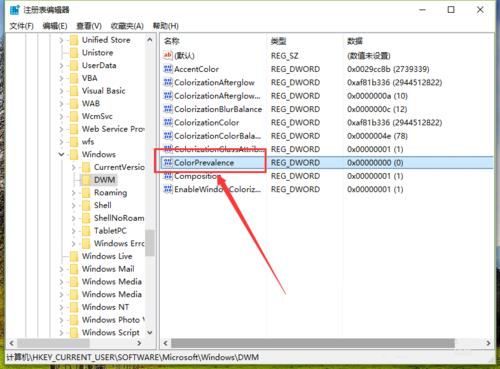Collapse the Windows tree node

[x=61, y=154]
